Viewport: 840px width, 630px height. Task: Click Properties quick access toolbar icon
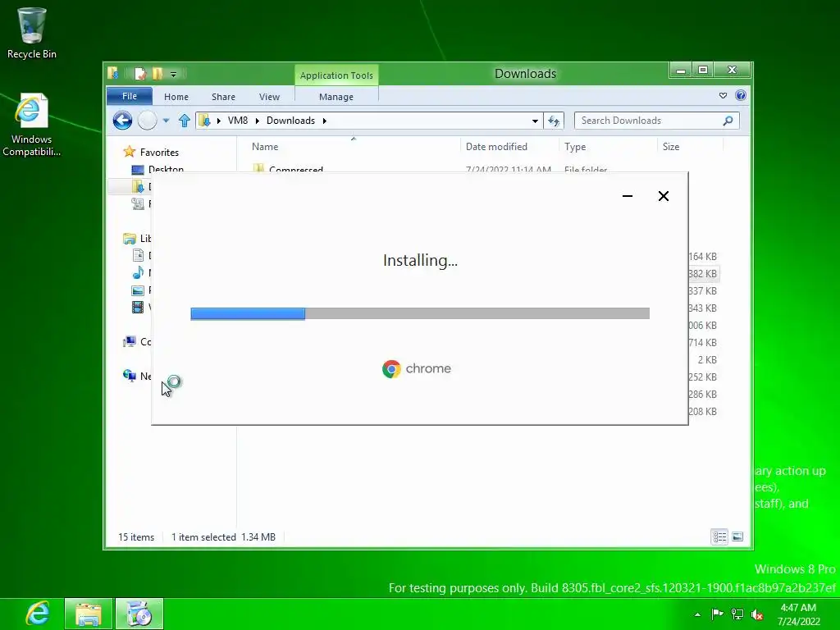click(140, 73)
